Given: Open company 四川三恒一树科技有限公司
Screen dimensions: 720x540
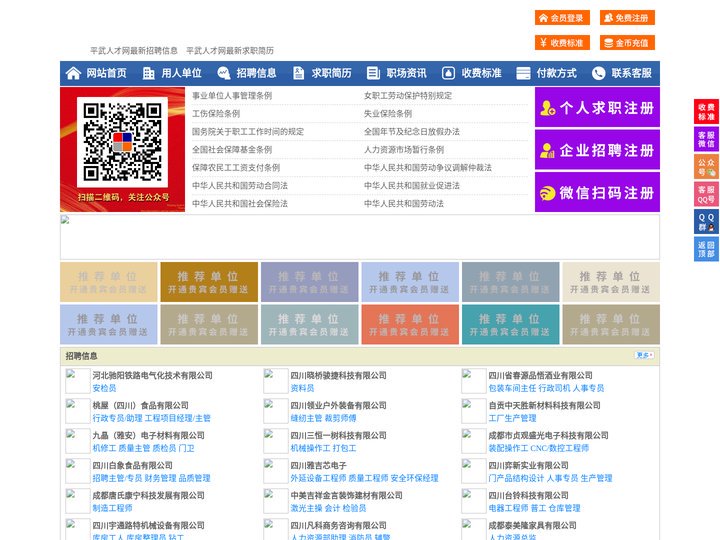Looking at the screenshot, I should (x=338, y=435).
